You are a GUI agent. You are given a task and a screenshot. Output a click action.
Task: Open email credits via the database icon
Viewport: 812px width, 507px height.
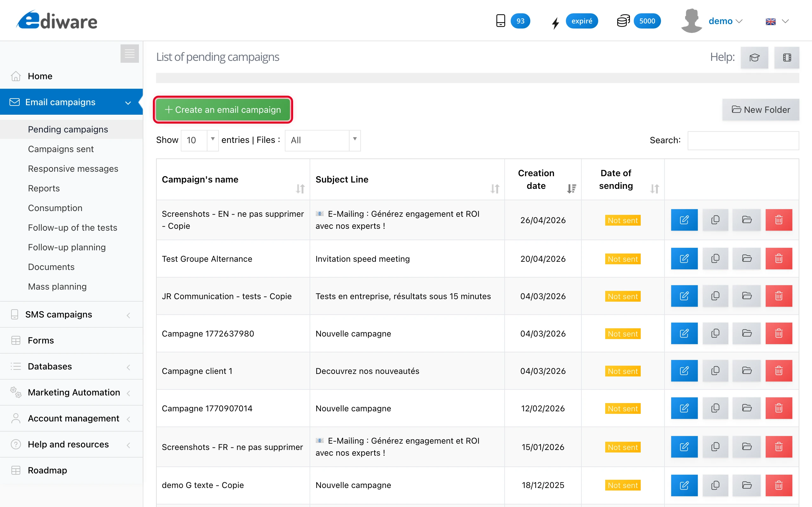[x=623, y=21]
